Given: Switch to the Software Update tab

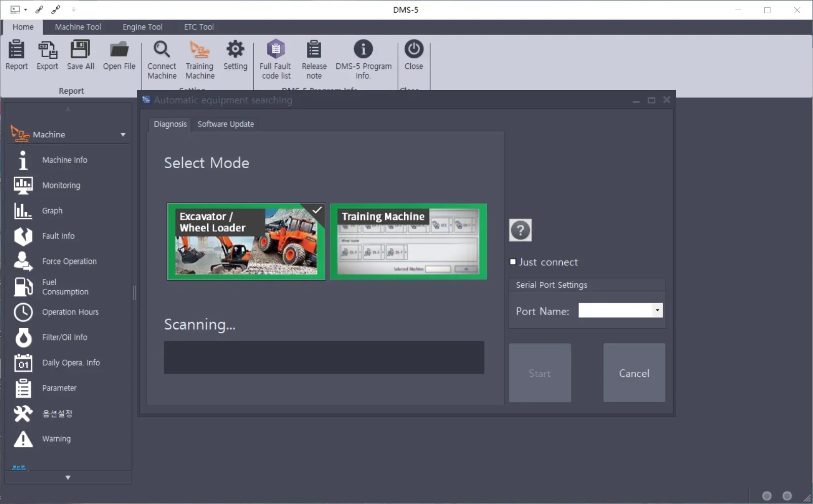Looking at the screenshot, I should point(225,124).
